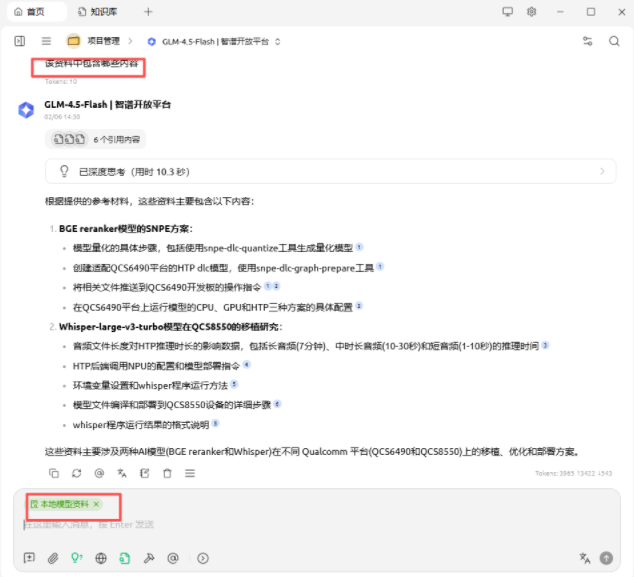Delete the assistant message with trash icon
Viewport: 634px width, 577px height.
[167, 473]
